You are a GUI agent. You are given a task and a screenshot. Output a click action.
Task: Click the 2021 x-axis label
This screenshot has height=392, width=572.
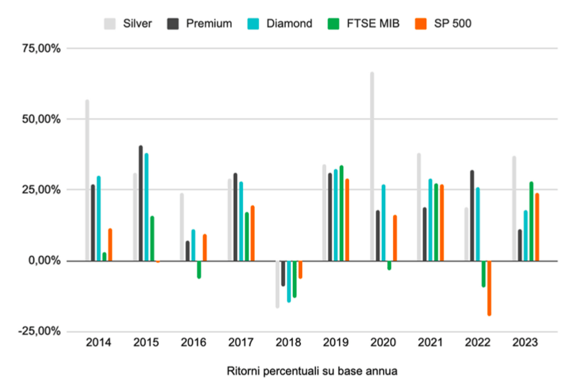(430, 343)
